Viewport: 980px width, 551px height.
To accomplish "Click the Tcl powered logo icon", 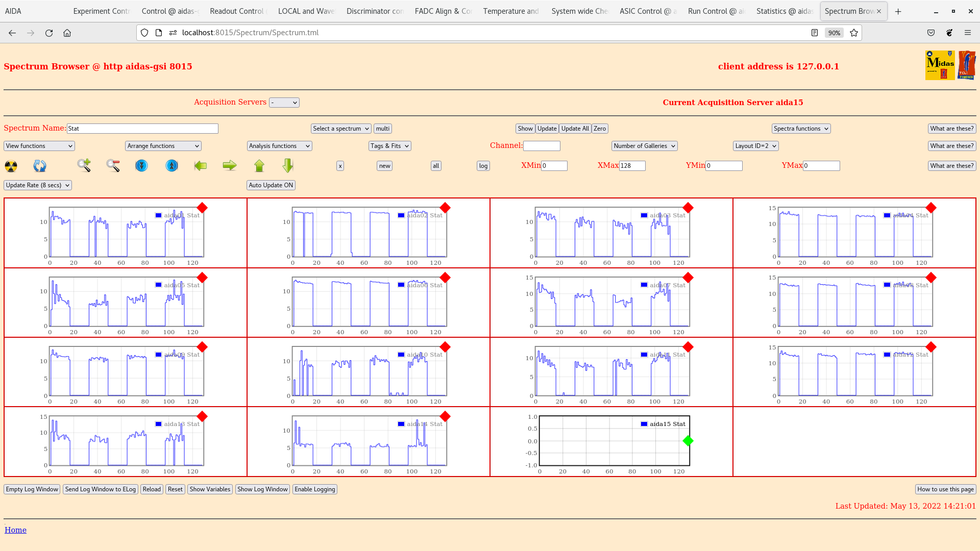I will pos(967,65).
